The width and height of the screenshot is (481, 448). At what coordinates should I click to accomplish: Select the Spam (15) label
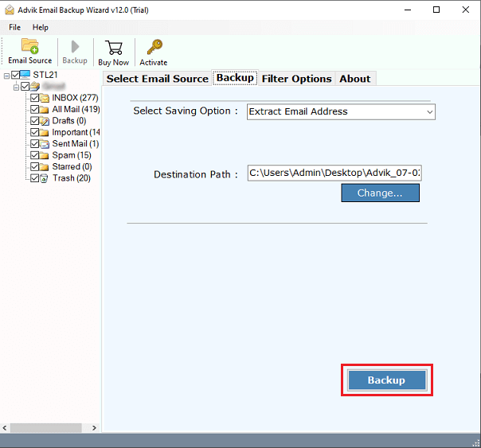(72, 155)
